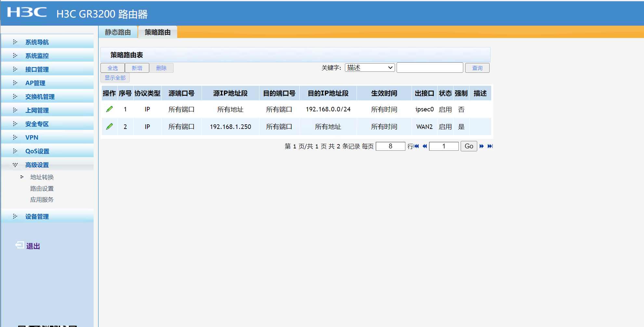Image resolution: width=644 pixels, height=327 pixels.
Task: Click the arrow icon beside 系统导航
Action: (x=15, y=42)
